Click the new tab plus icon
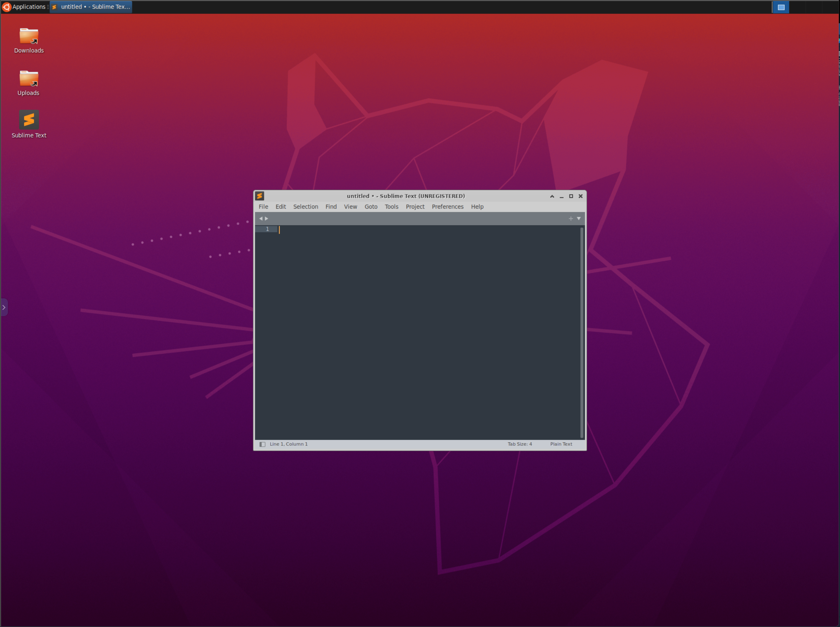This screenshot has width=840, height=627. (570, 219)
